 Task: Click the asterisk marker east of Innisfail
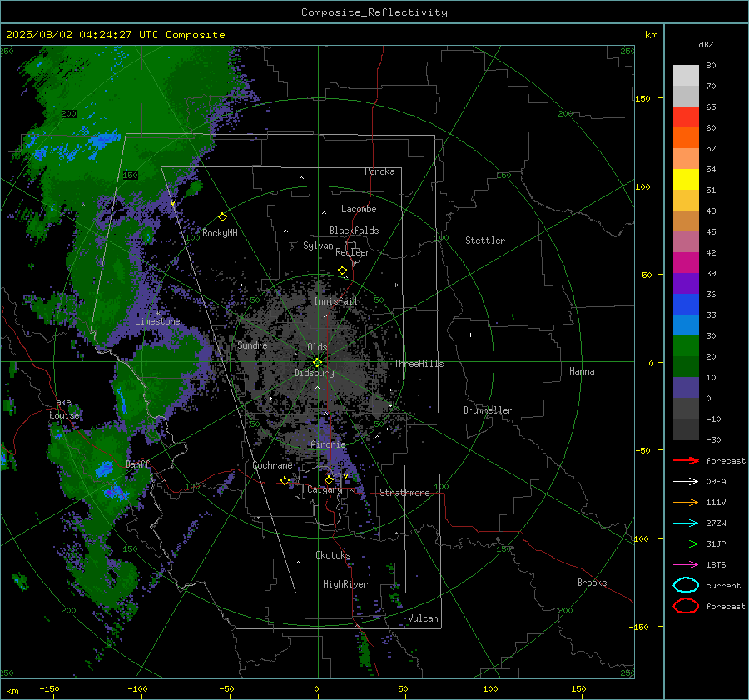pos(395,285)
